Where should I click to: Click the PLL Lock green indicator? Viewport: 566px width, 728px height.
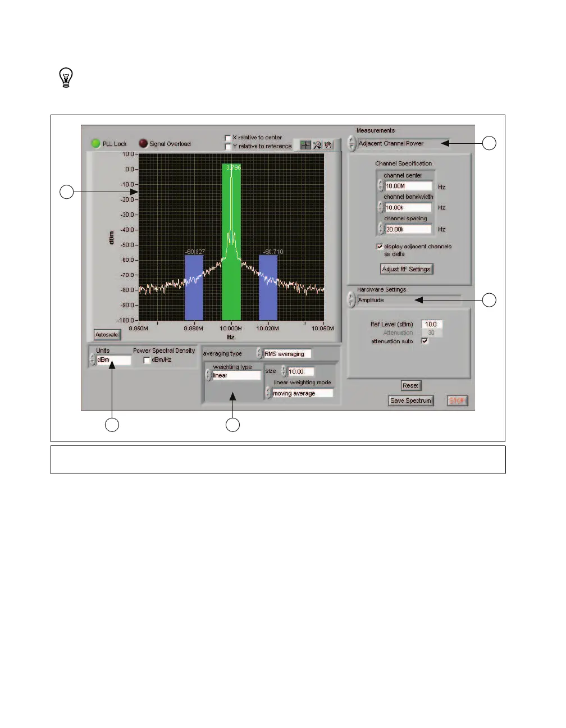tap(96, 144)
